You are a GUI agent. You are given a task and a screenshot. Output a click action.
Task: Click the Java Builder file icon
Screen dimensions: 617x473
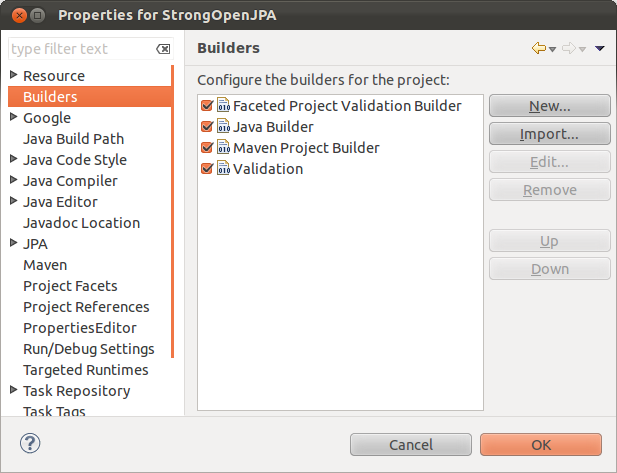[224, 127]
